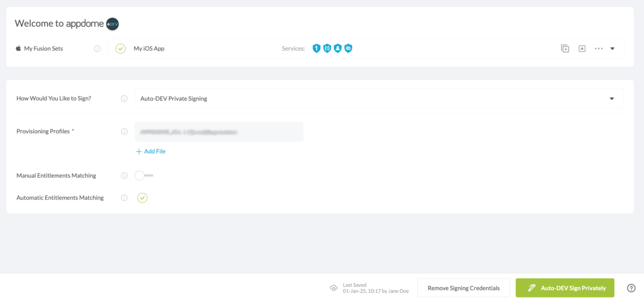Click Remove Signing Credentials
The image size is (644, 301).
pos(463,287)
